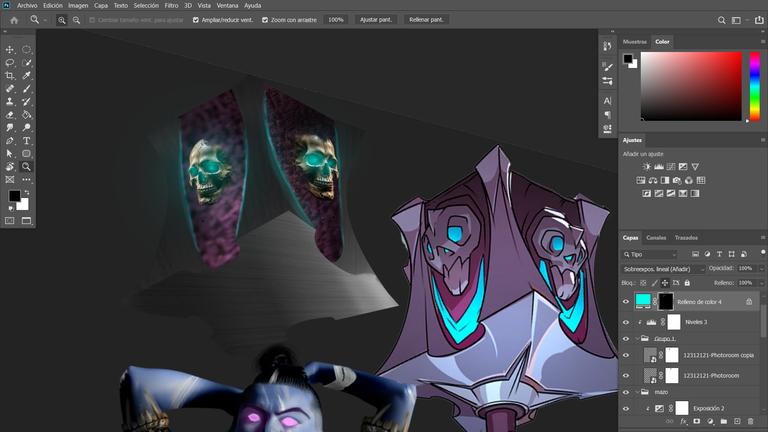Open the Character panel icon
The image size is (768, 432).
tap(607, 101)
